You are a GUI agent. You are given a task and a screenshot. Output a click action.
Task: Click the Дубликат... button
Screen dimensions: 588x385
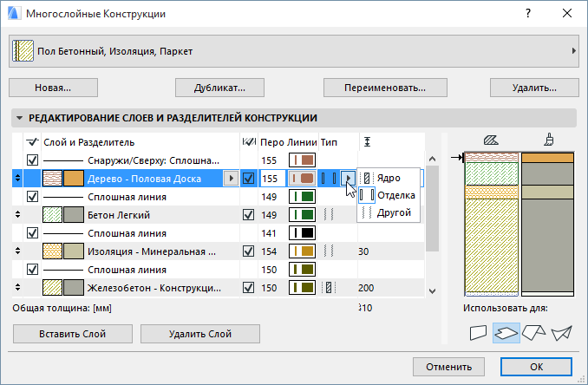pos(219,88)
